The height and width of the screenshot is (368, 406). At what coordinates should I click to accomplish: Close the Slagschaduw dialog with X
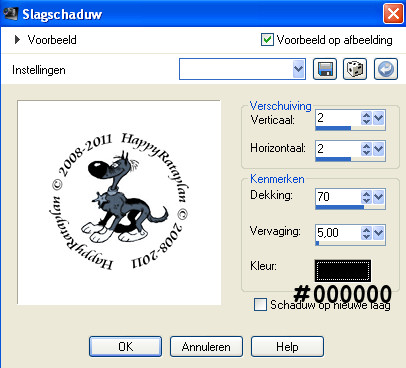click(393, 14)
